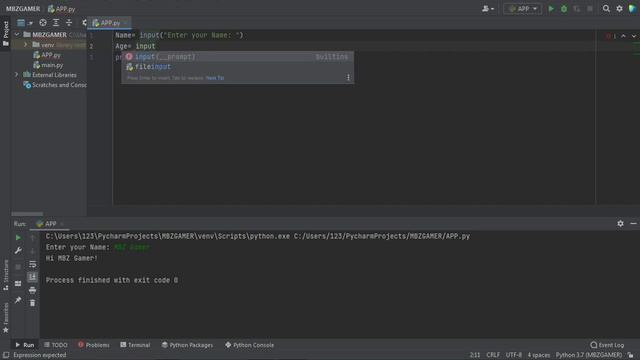Open the APP run configuration dropdown
The width and height of the screenshot is (640, 360).
point(523,9)
